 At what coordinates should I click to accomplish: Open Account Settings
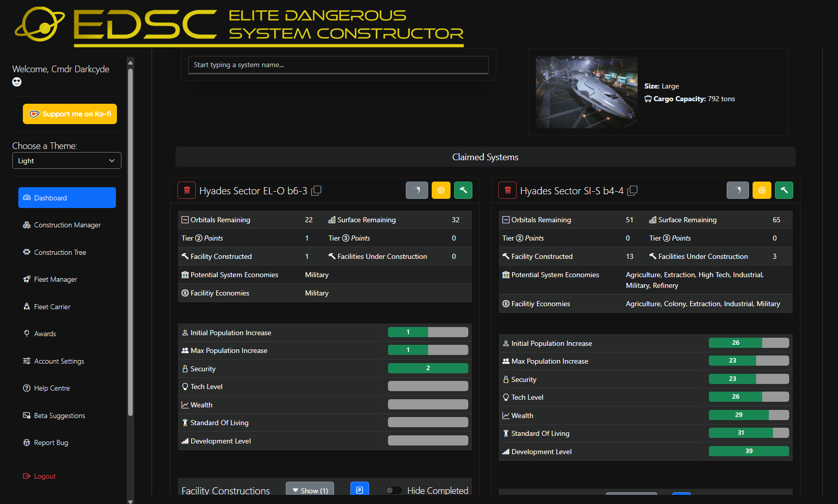click(67, 361)
